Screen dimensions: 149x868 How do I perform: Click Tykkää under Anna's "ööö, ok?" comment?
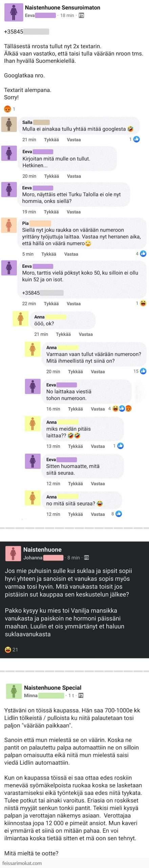pos(63,334)
